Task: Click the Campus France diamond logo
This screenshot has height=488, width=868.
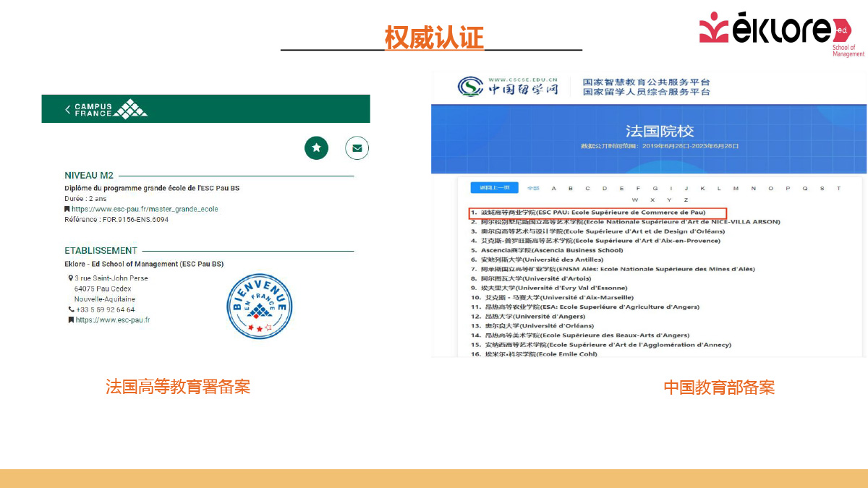Action: point(131,108)
